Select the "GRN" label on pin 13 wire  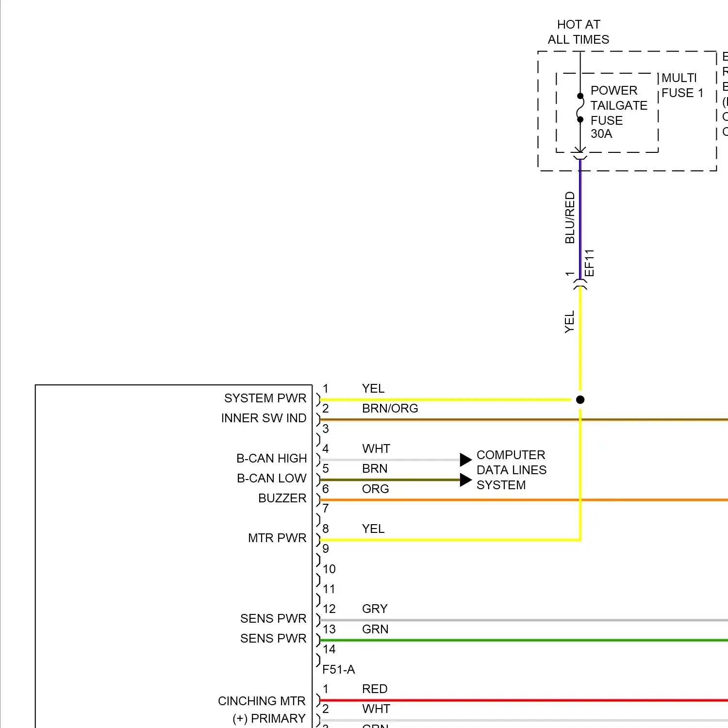(x=375, y=629)
